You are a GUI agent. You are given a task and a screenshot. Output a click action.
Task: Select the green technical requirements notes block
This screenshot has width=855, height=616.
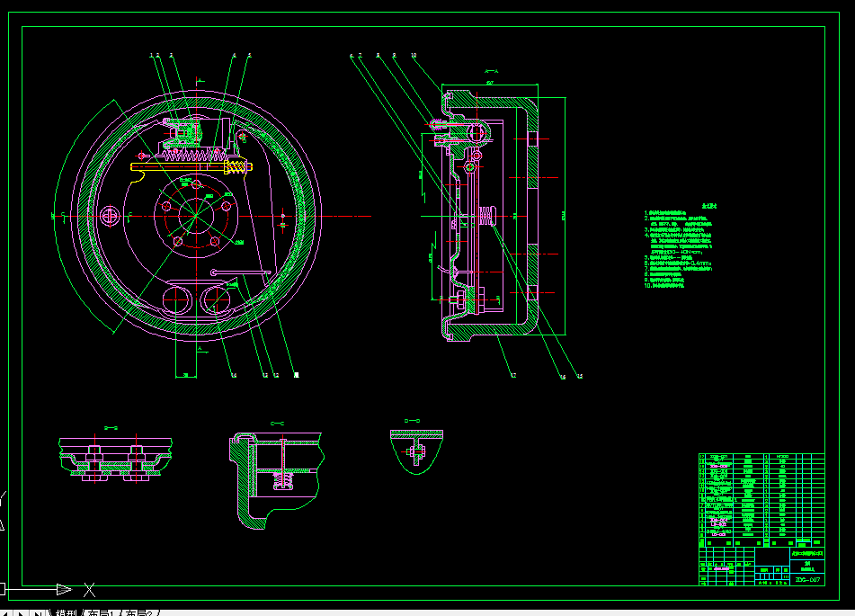tap(678, 246)
